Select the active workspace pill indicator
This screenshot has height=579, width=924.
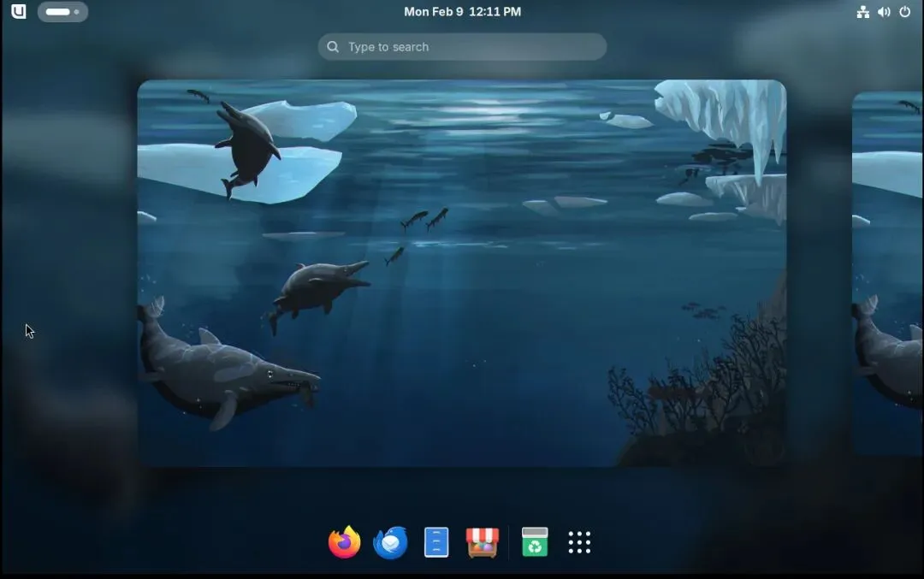58,12
